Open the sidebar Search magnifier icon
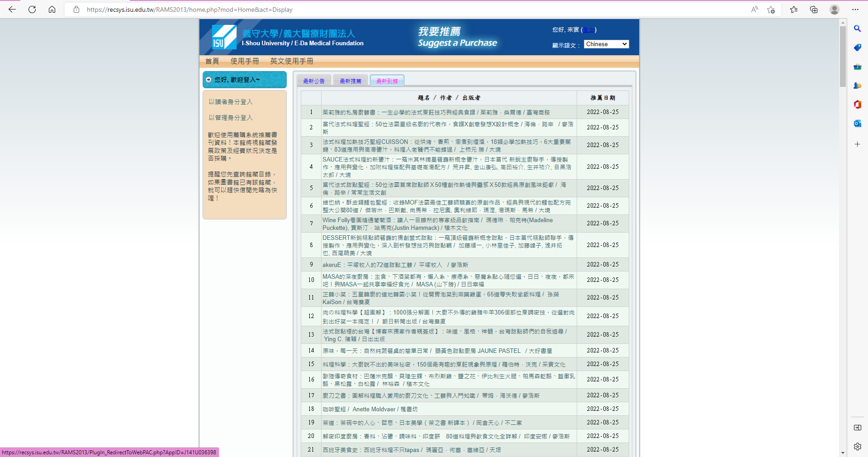 coord(857,29)
